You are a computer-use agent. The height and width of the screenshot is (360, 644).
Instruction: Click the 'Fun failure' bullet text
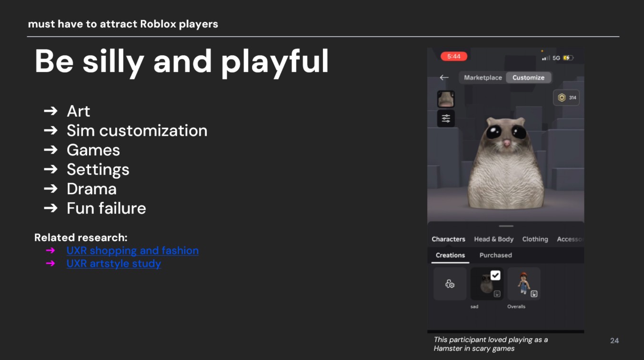click(106, 208)
